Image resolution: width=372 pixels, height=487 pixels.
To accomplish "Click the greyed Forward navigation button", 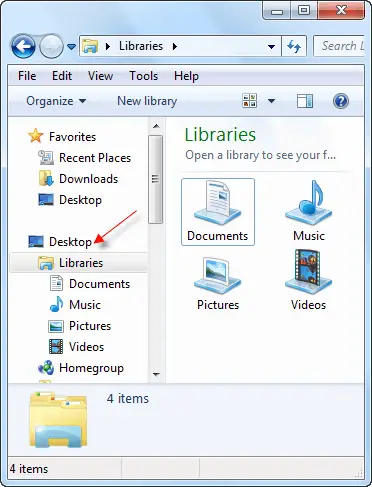I will (51, 46).
